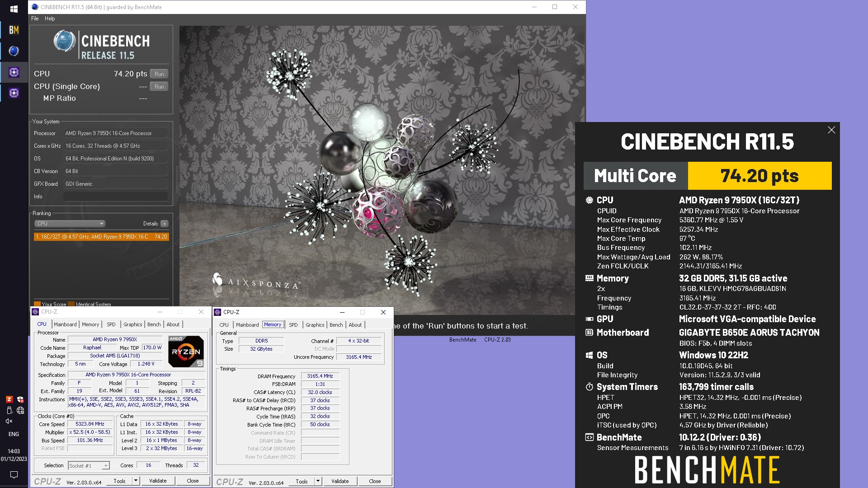
Task: Click the Core Speed value 5323.84 MHz
Action: click(x=90, y=424)
